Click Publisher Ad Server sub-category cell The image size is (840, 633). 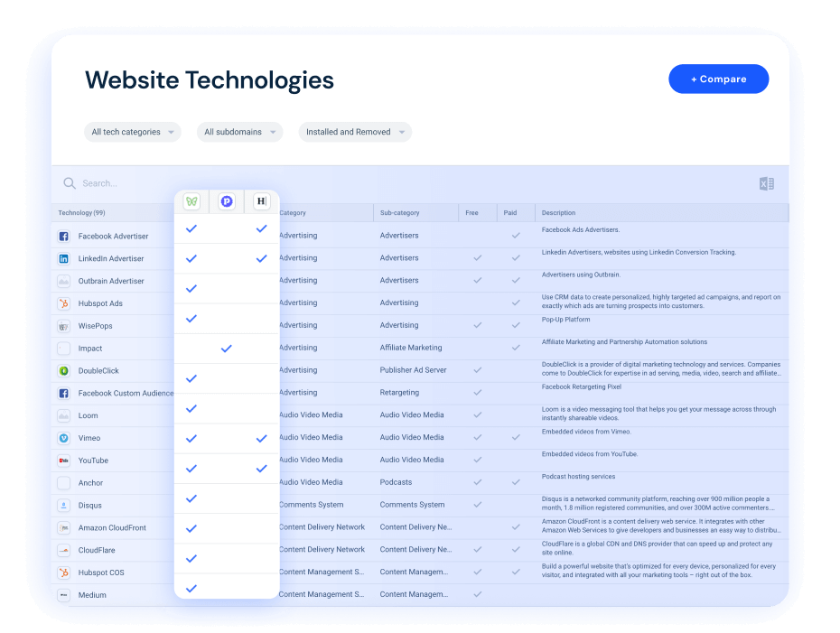point(413,370)
